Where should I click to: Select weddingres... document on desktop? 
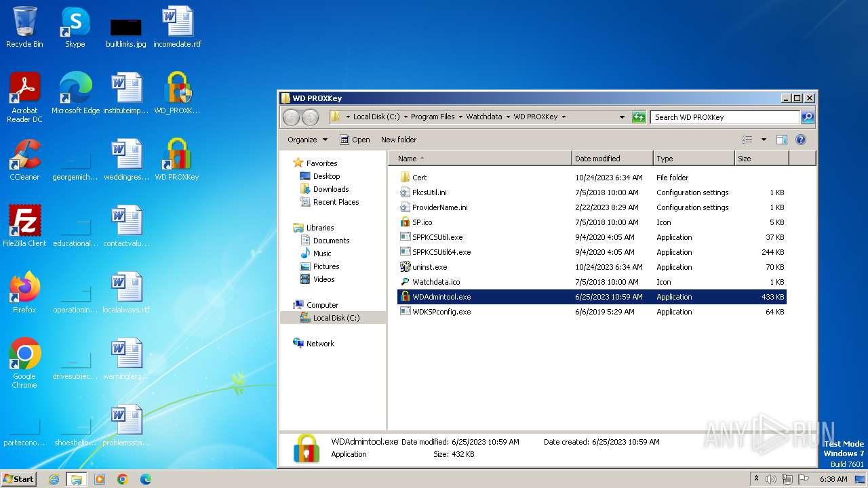click(x=126, y=160)
